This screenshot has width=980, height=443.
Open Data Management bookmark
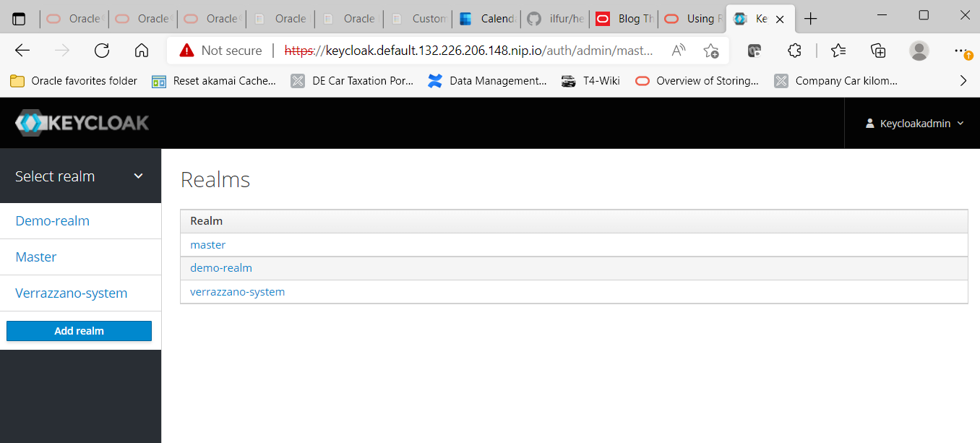coord(487,81)
